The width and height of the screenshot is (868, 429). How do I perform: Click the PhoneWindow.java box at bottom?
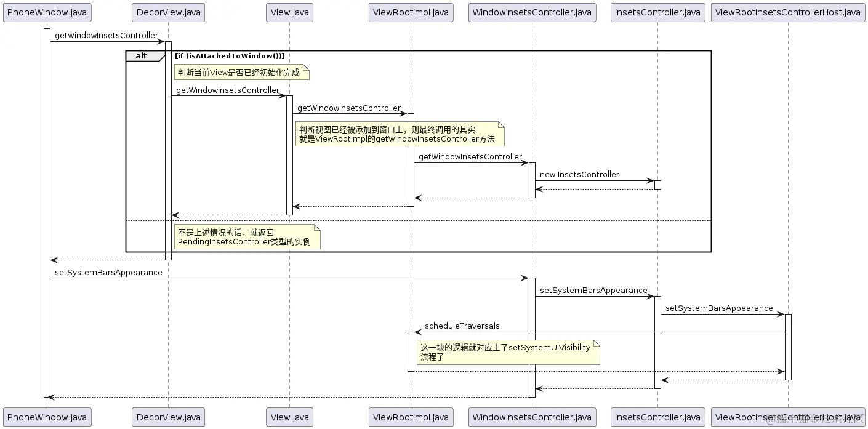tap(47, 417)
